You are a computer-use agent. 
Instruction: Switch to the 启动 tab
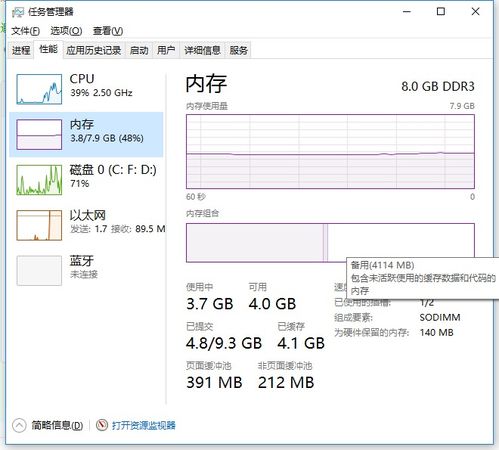point(139,50)
